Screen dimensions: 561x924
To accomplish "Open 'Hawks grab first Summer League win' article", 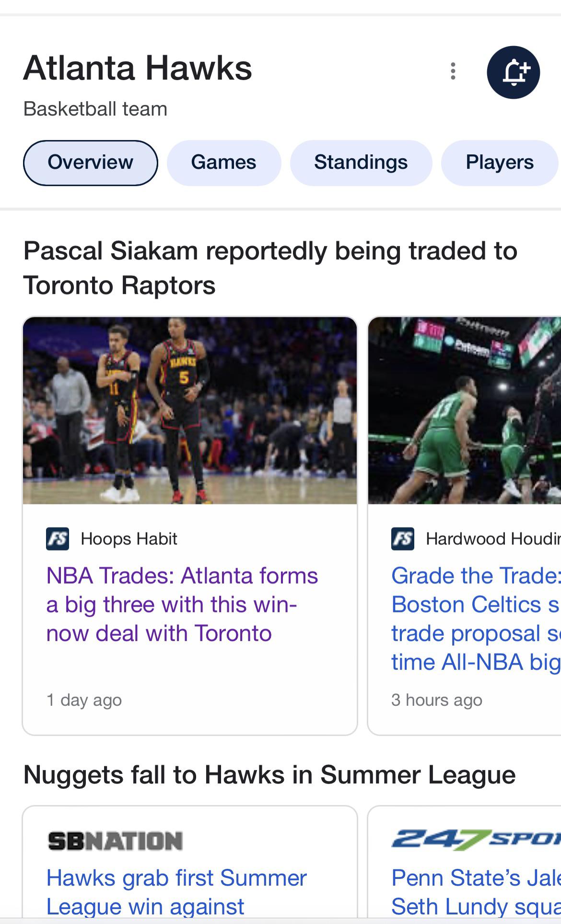I will [x=176, y=892].
